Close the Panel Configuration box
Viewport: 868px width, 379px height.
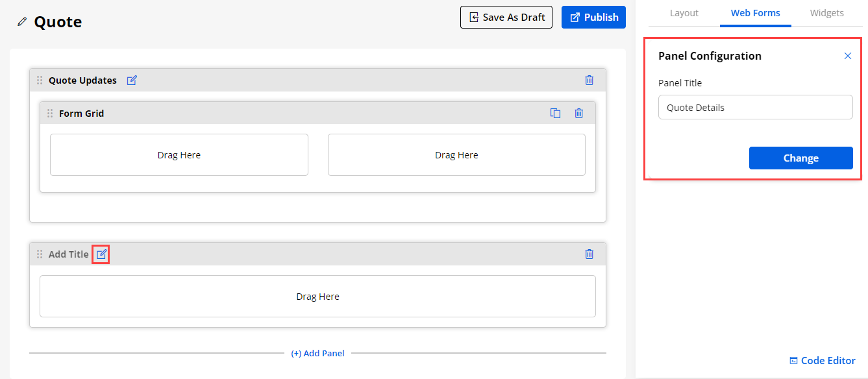pyautogui.click(x=847, y=56)
